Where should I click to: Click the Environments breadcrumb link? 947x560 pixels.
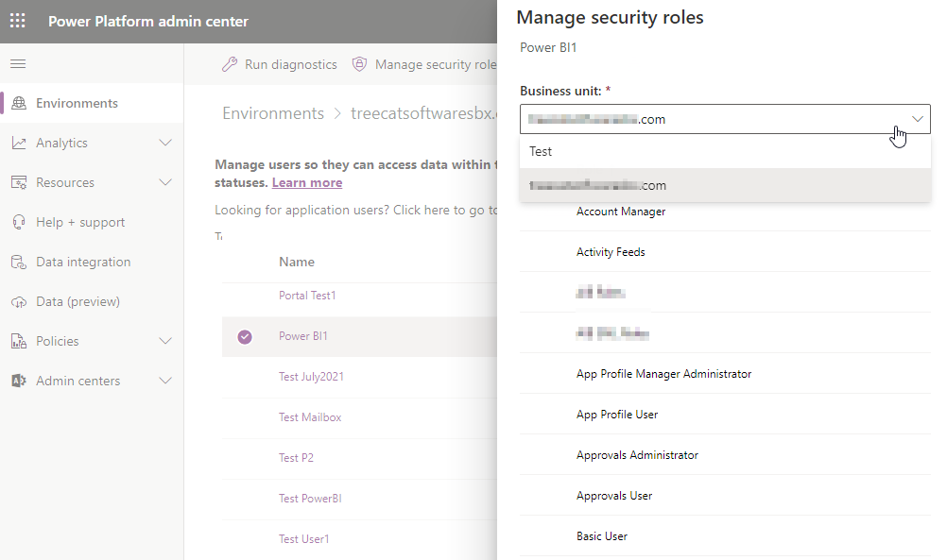click(273, 113)
